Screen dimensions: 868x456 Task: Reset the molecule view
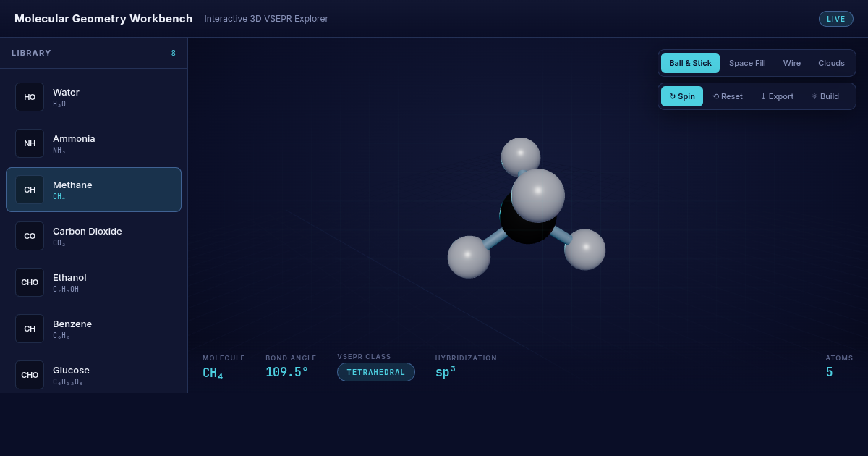[728, 96]
